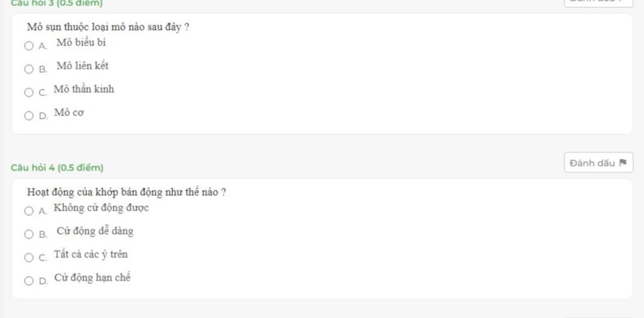Click the answer text Cử động dễ dàng

tap(95, 231)
